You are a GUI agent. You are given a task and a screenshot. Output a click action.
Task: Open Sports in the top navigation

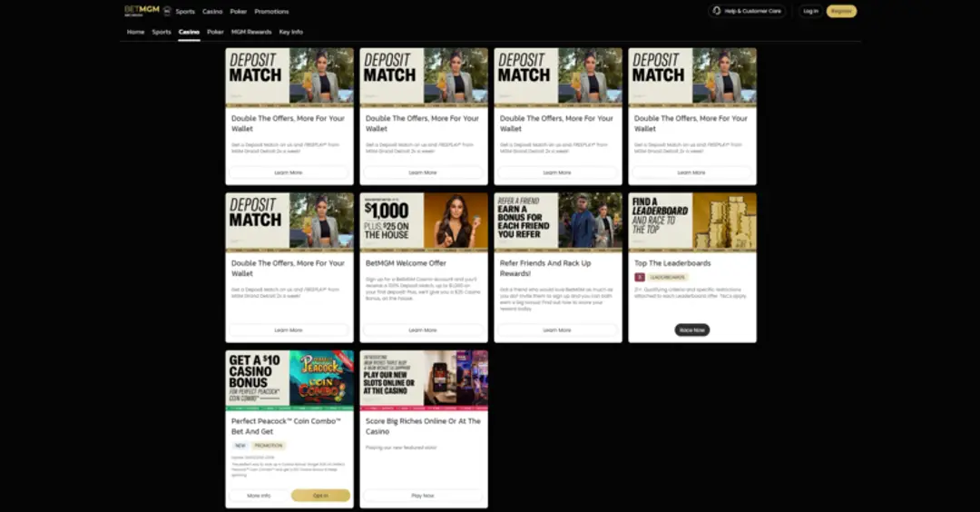point(185,11)
